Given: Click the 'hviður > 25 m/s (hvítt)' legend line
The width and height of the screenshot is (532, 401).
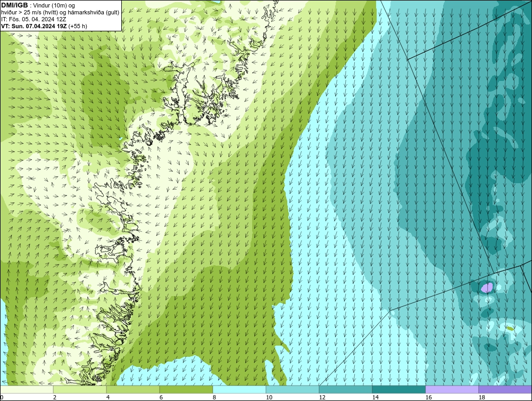Looking at the screenshot, I should tap(60, 12).
